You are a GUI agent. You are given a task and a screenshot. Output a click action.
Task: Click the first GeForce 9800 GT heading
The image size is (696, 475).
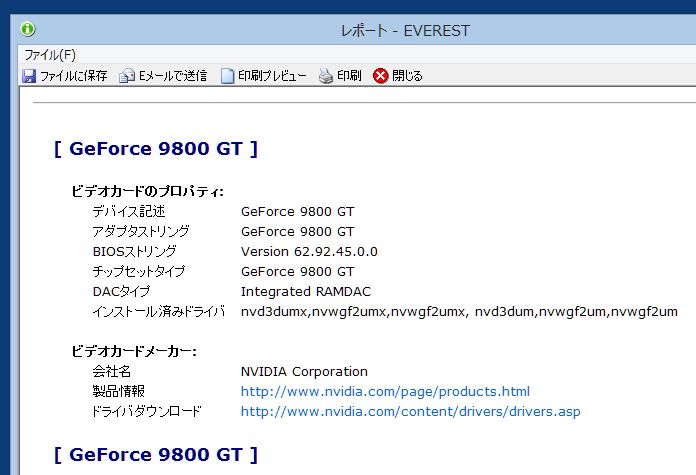click(x=156, y=149)
